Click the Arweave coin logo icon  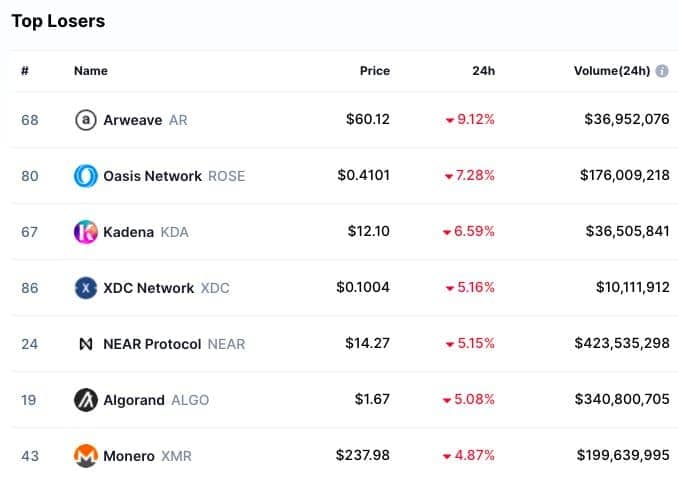[86, 120]
